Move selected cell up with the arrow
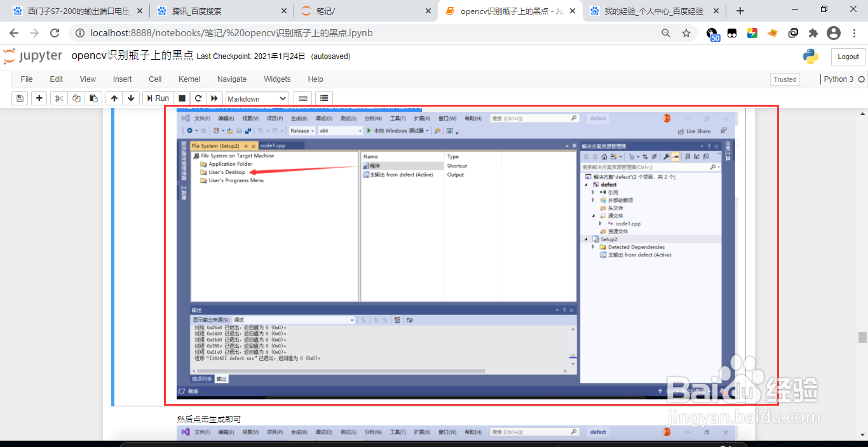 click(x=114, y=98)
